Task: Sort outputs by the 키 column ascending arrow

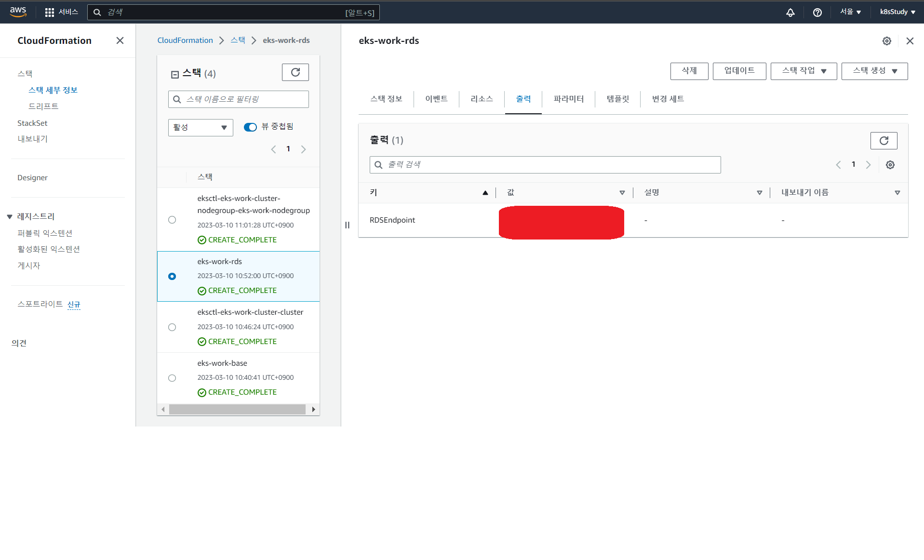Action: [485, 193]
